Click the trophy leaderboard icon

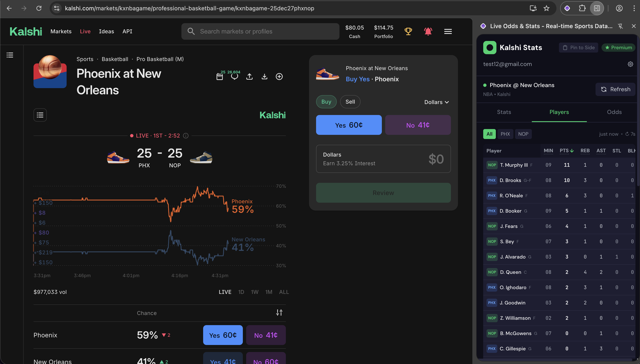[x=408, y=31]
